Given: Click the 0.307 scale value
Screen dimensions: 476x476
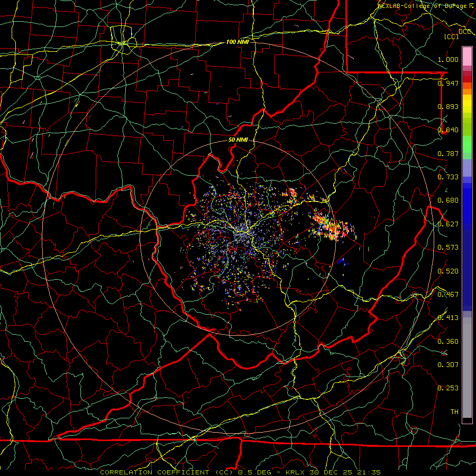Looking at the screenshot, I should (448, 365).
